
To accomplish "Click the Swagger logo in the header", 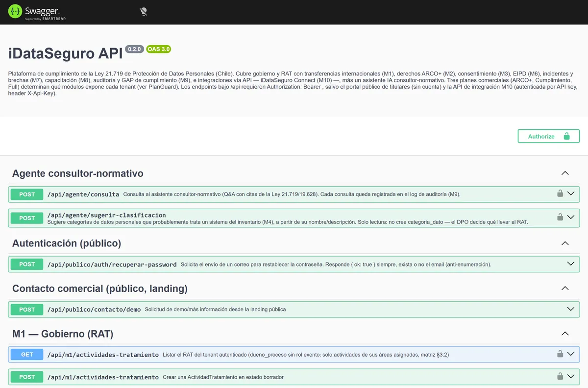I will (37, 12).
